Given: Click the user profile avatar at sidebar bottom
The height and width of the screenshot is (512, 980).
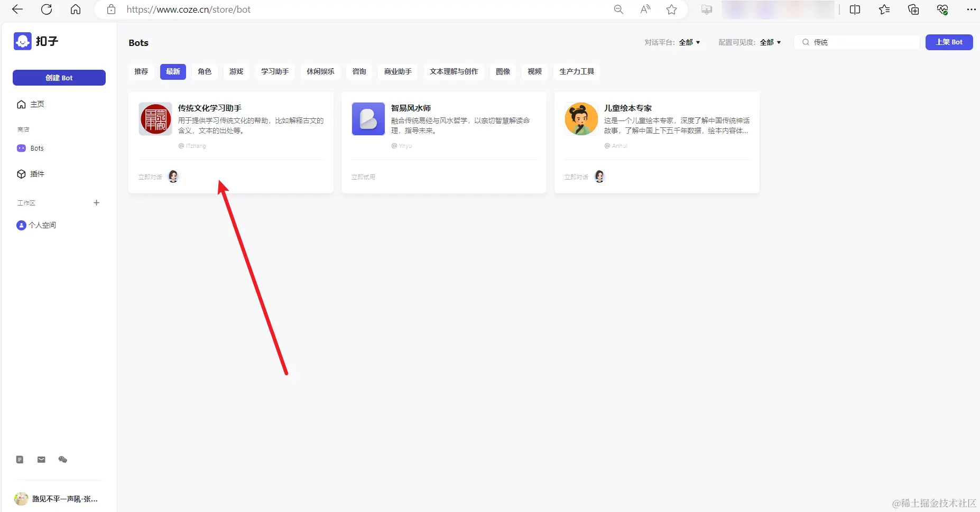Looking at the screenshot, I should [x=21, y=499].
